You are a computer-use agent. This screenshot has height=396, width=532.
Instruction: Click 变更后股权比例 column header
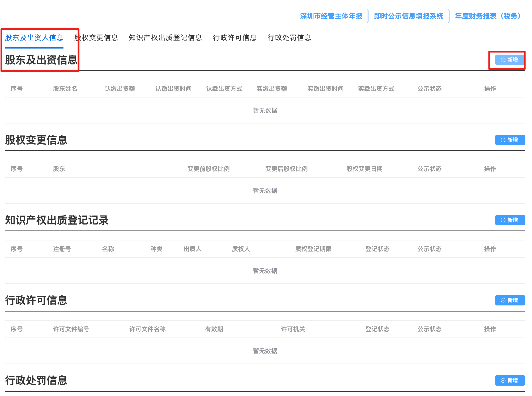(x=286, y=169)
